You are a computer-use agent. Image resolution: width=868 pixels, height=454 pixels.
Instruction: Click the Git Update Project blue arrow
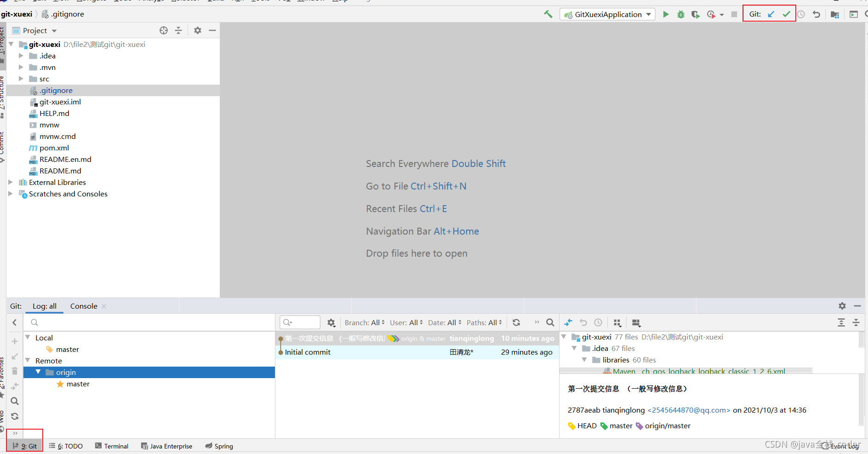771,14
